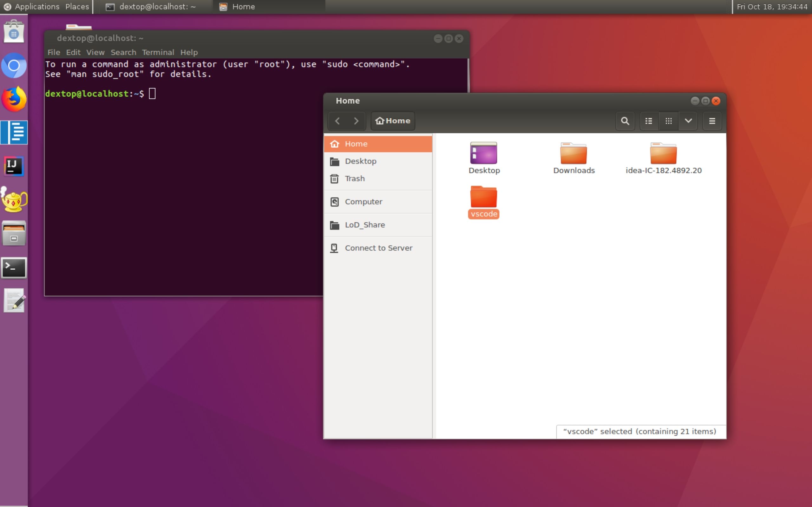
Task: Click the forward navigation arrow
Action: (356, 121)
